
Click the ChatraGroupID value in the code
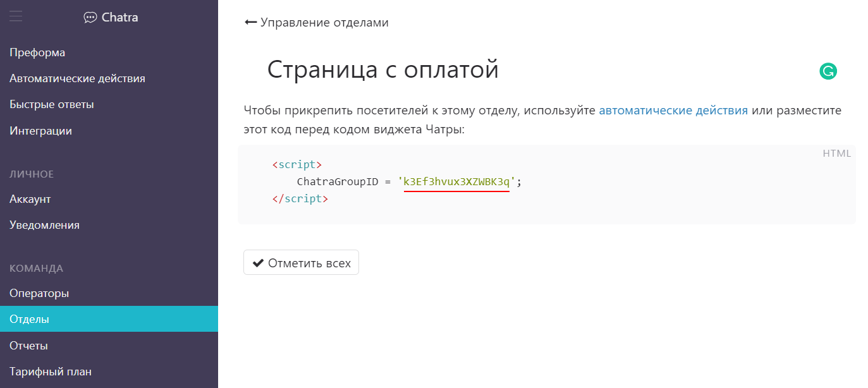(x=456, y=181)
